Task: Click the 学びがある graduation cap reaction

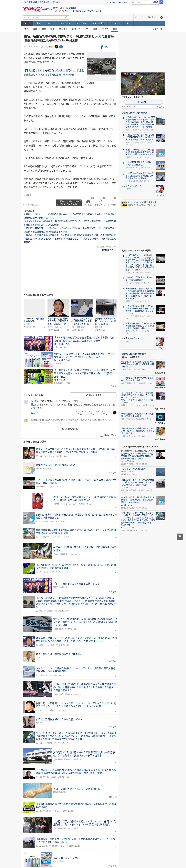Action: point(89,202)
